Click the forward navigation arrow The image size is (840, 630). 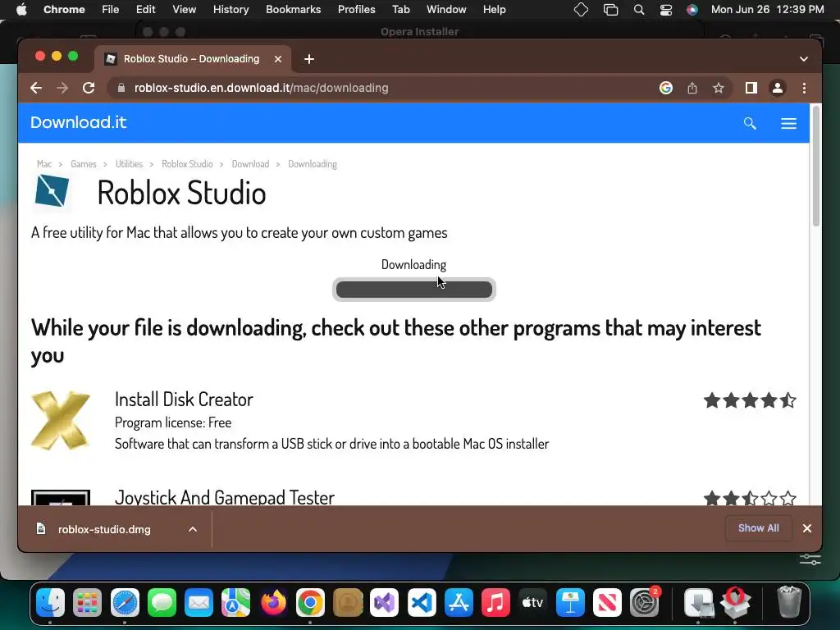pyautogui.click(x=62, y=88)
